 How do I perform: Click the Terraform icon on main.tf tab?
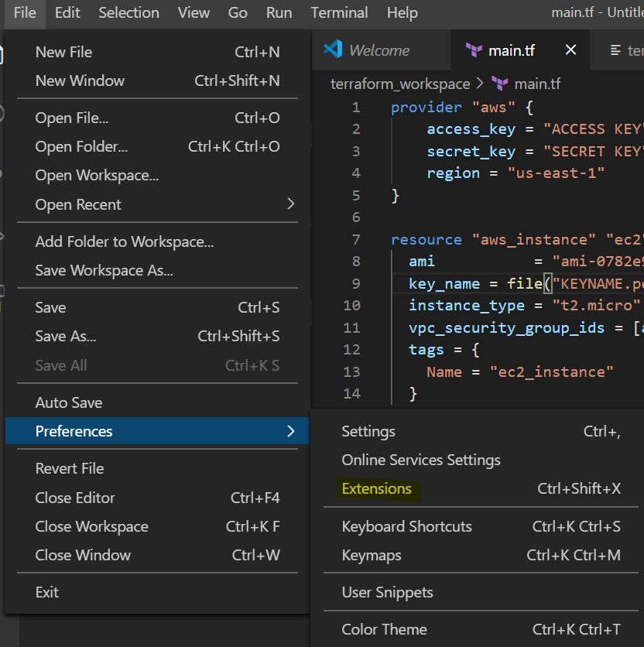coord(474,50)
